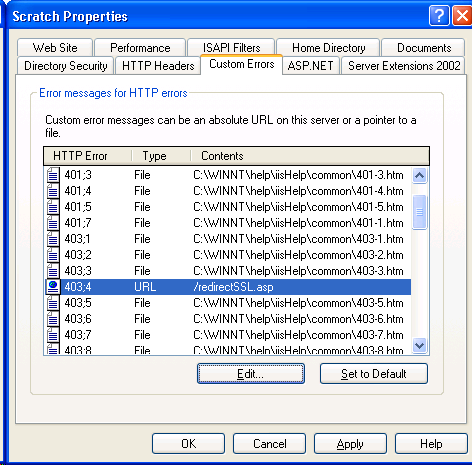Click the 403-7.htm path in Contents
The image size is (472, 465).
[298, 335]
